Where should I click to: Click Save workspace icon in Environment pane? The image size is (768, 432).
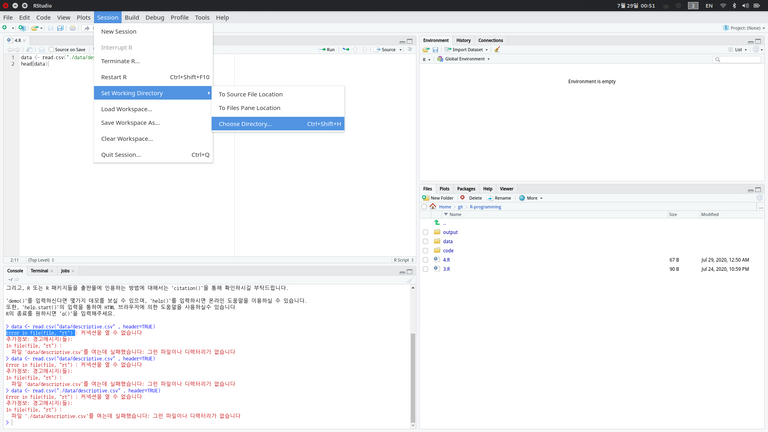435,49
